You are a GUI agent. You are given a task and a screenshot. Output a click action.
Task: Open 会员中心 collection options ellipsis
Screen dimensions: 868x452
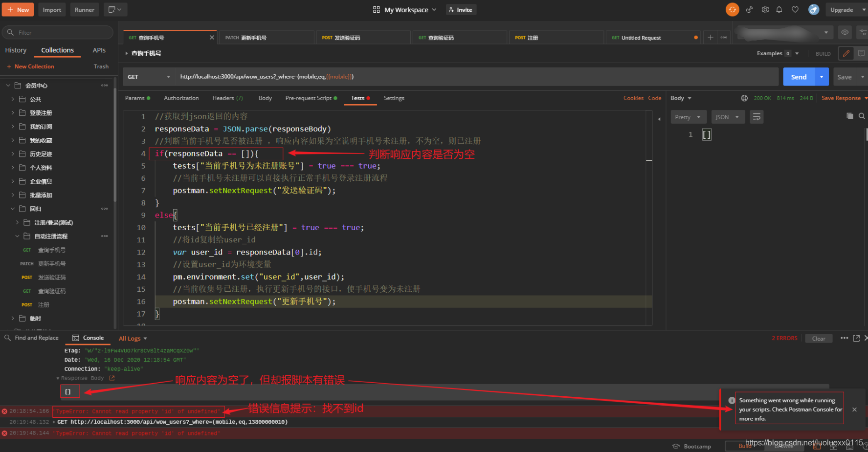(104, 86)
